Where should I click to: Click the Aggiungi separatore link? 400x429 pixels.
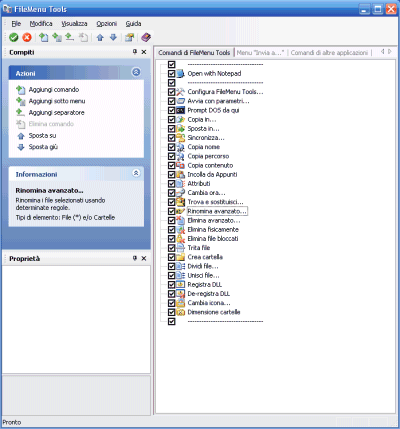(56, 113)
